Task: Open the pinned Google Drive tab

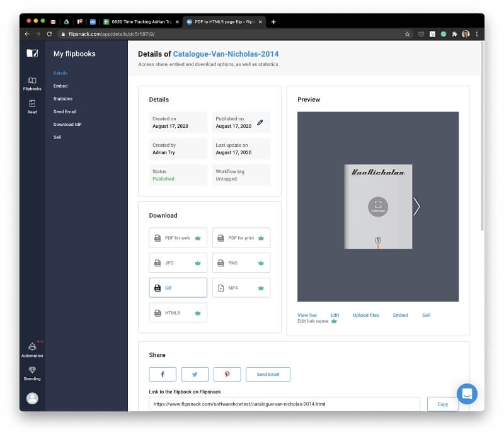Action: pyautogui.click(x=66, y=22)
